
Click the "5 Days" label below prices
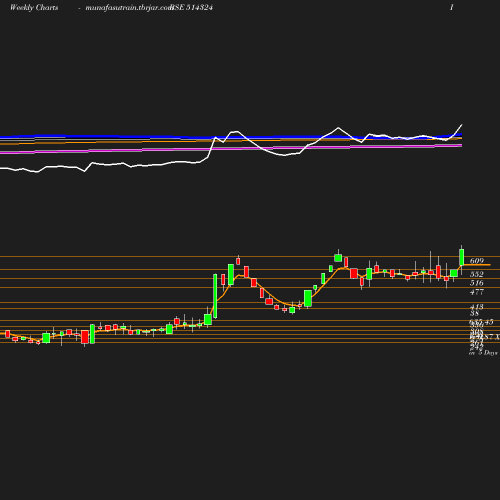488,353
